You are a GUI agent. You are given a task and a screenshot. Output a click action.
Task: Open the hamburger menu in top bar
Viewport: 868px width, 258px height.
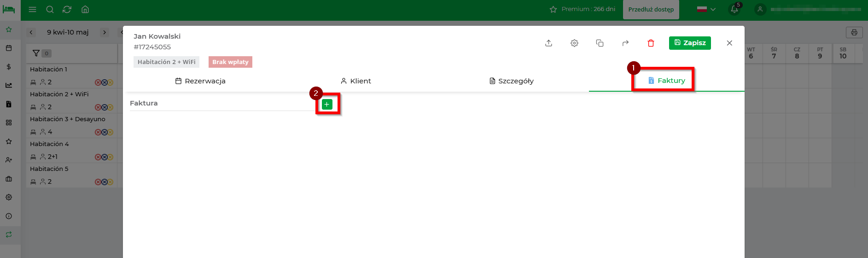point(32,9)
